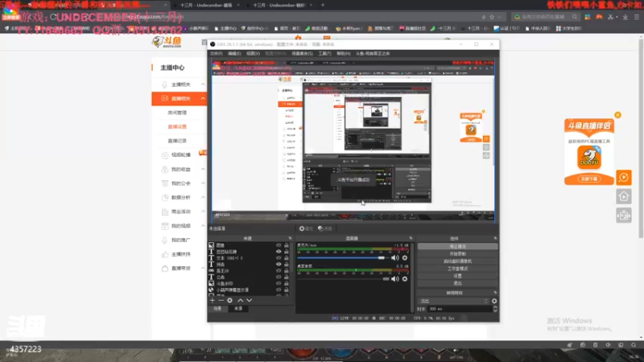Click the stop streaming button in OBS controls
Image resolution: width=644 pixels, height=362 pixels.
pos(457,246)
